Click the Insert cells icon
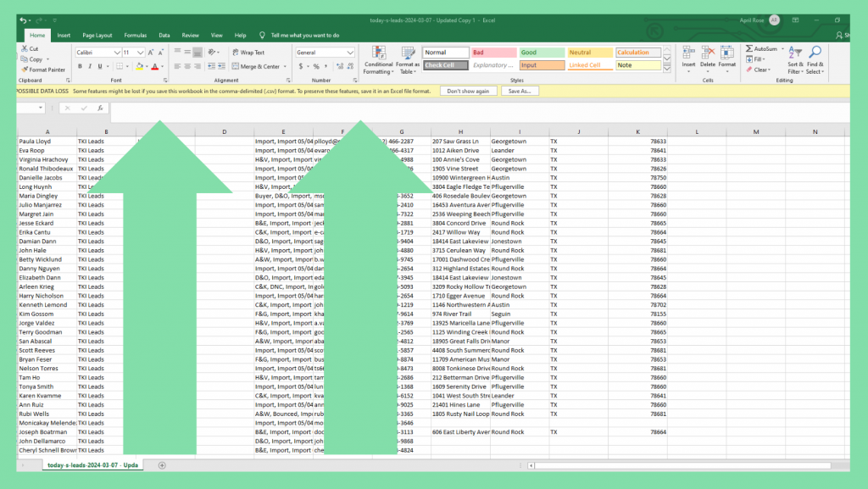 688,53
